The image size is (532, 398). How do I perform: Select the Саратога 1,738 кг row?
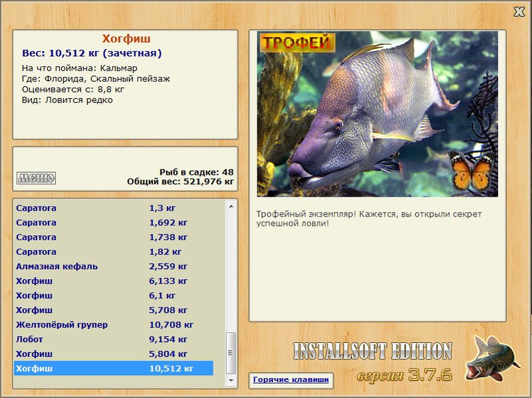tap(114, 237)
